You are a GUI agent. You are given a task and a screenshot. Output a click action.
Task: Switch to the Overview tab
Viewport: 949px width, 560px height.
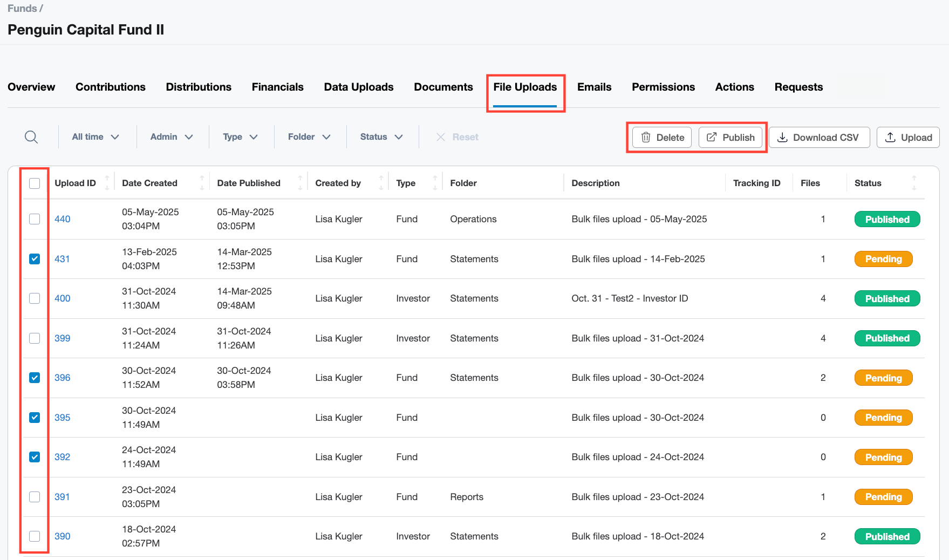click(x=31, y=87)
